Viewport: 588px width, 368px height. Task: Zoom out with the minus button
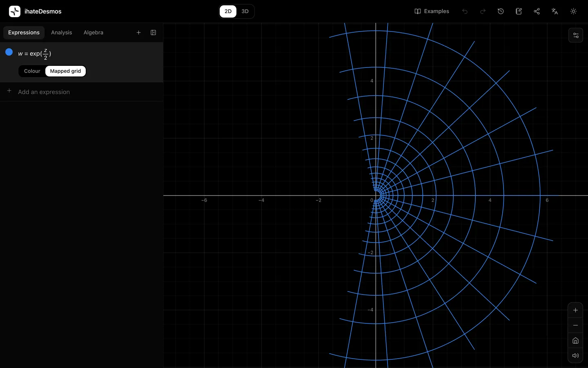pyautogui.click(x=575, y=325)
